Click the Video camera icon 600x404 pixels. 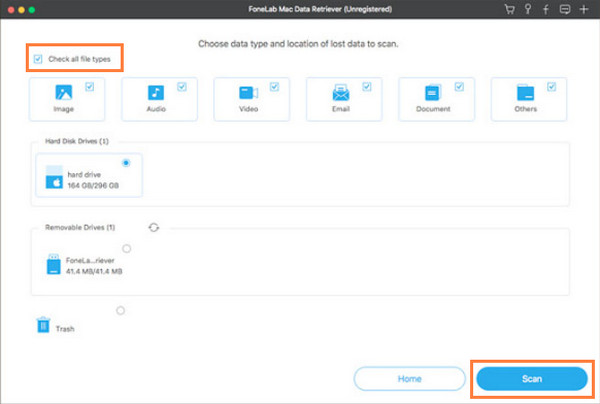(248, 93)
